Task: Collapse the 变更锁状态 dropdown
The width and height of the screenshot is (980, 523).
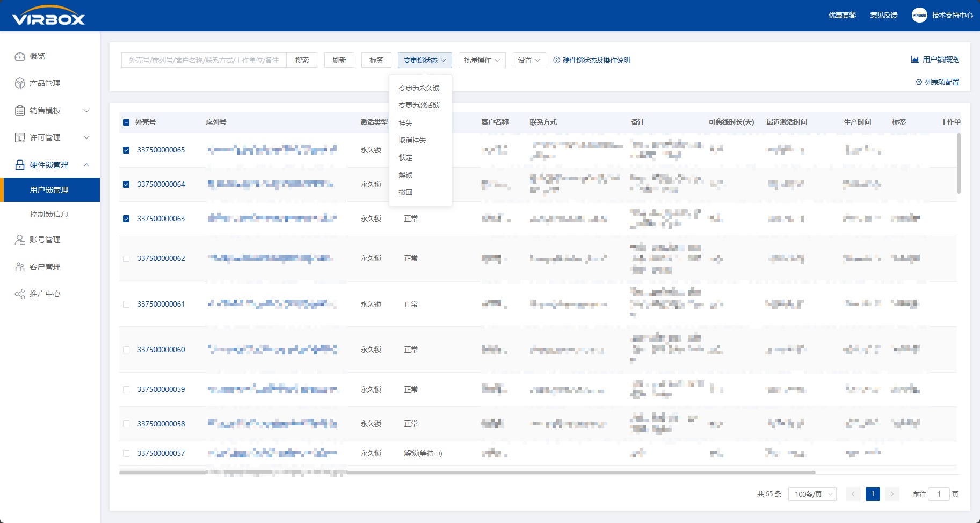Action: pyautogui.click(x=425, y=60)
